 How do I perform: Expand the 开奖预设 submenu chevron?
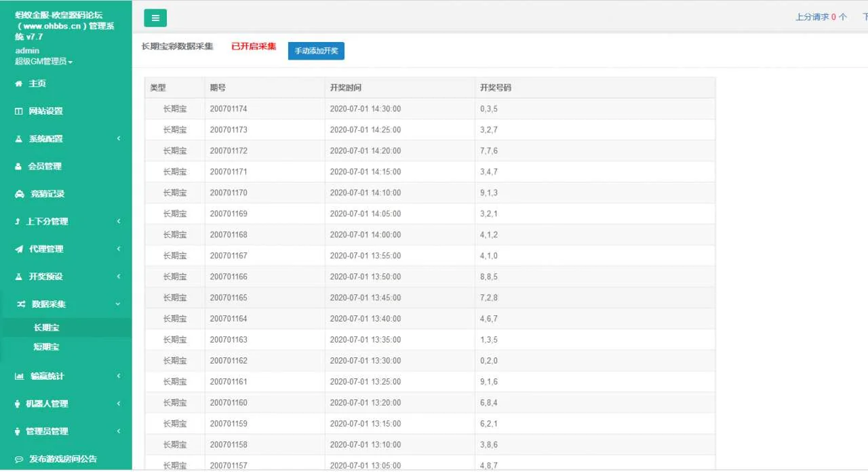point(119,277)
